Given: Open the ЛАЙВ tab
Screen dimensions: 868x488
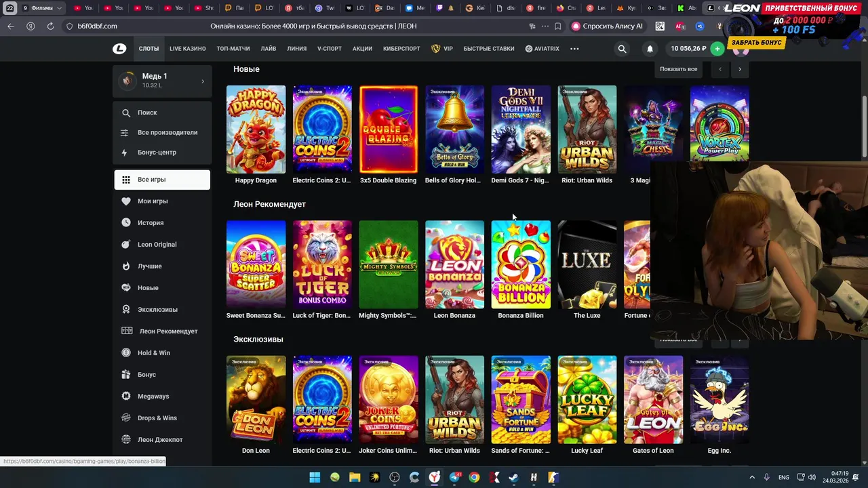Looking at the screenshot, I should point(269,49).
